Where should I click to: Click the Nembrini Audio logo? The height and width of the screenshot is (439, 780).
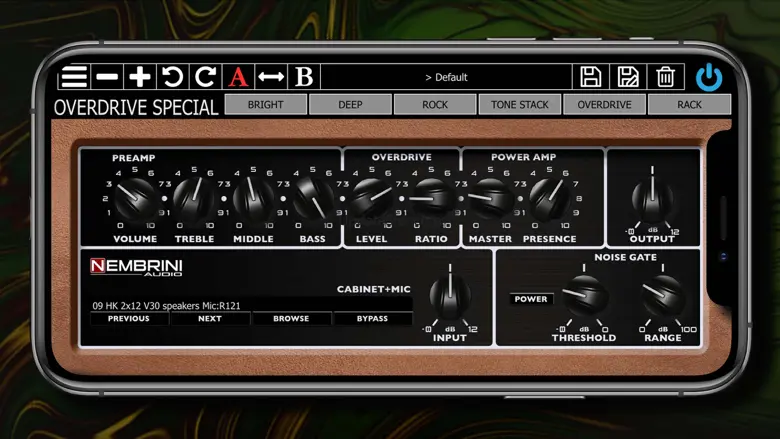[136, 267]
